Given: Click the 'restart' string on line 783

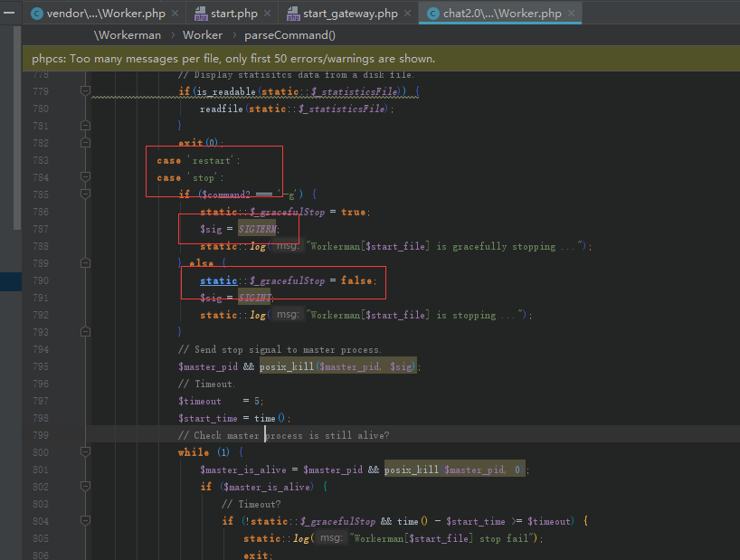Looking at the screenshot, I should point(212,161).
